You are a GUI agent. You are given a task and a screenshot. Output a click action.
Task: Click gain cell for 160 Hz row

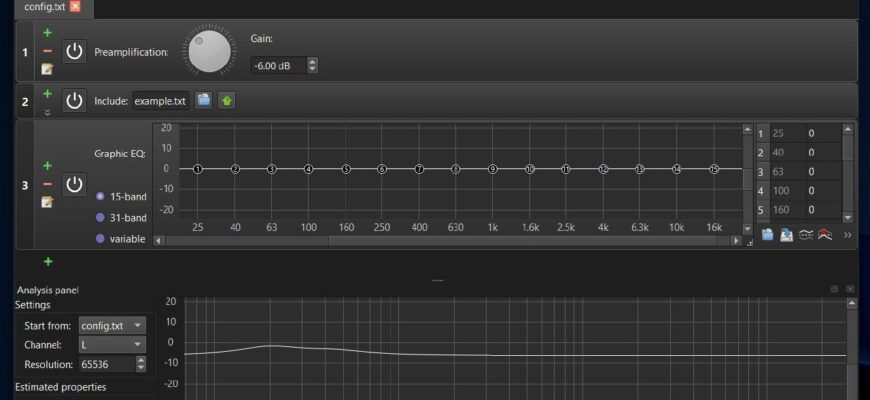(823, 210)
